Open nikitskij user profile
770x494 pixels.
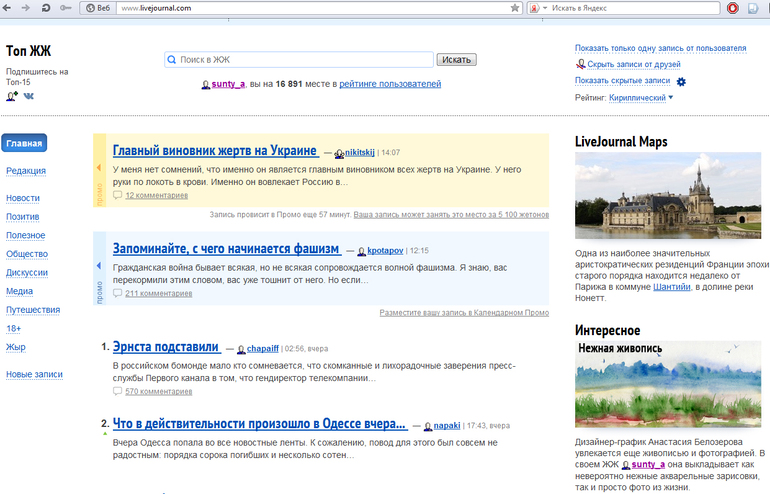(359, 153)
